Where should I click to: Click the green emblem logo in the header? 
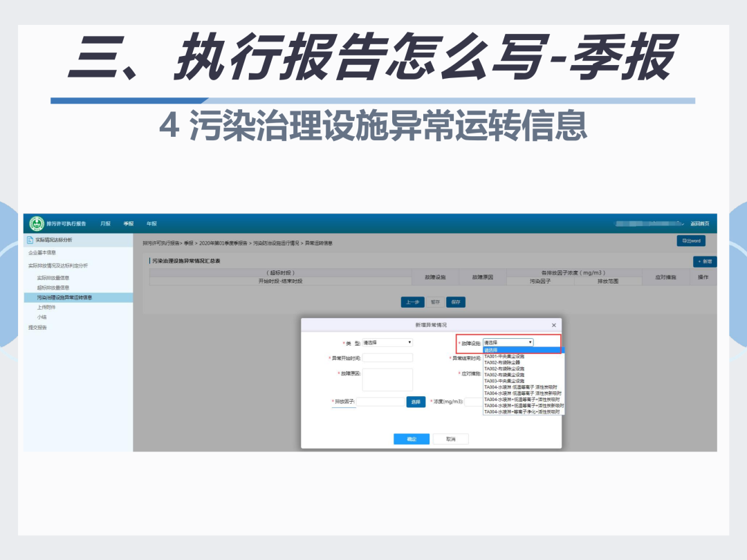point(37,223)
